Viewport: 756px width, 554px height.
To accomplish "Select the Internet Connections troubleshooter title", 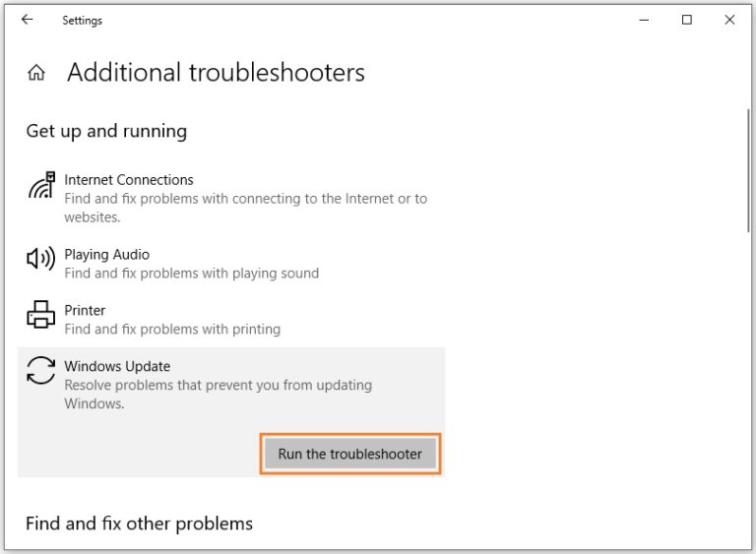I will (129, 180).
